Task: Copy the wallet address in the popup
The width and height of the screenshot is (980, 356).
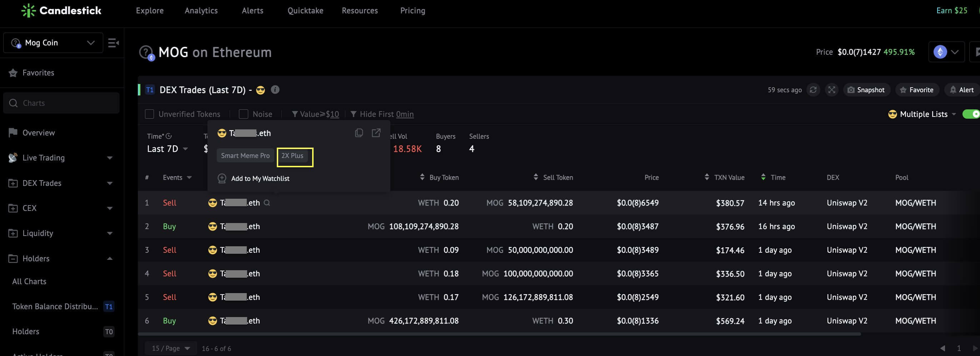Action: [359, 133]
